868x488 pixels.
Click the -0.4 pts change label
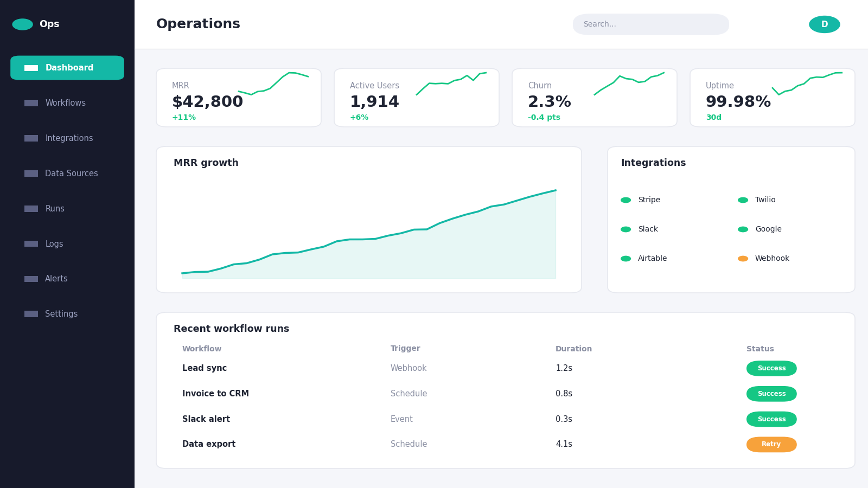tap(544, 118)
